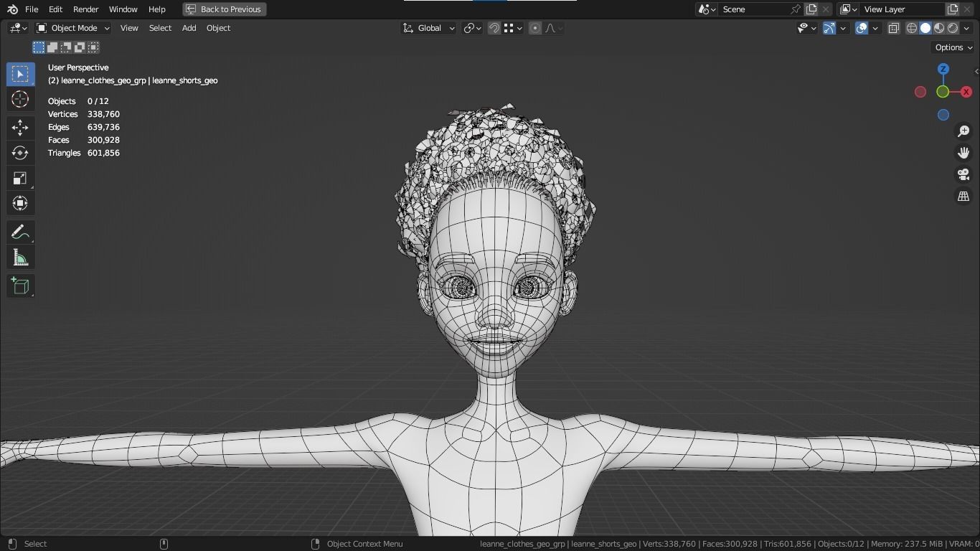
Task: Click the Y axis on navigation gizmo
Action: 943,92
